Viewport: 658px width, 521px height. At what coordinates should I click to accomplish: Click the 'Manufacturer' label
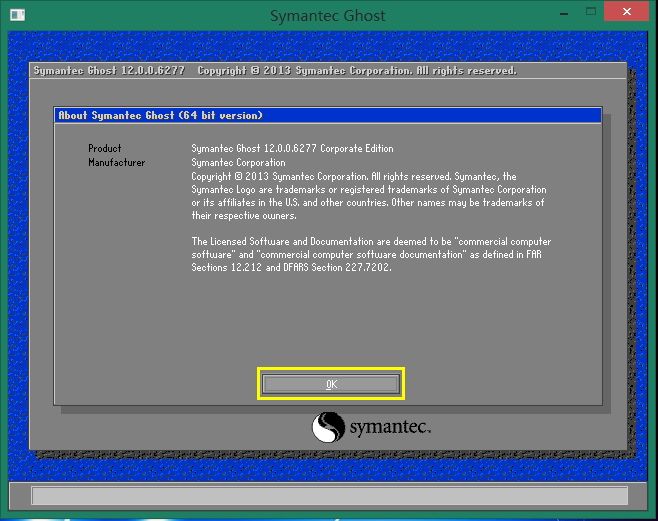[x=116, y=163]
